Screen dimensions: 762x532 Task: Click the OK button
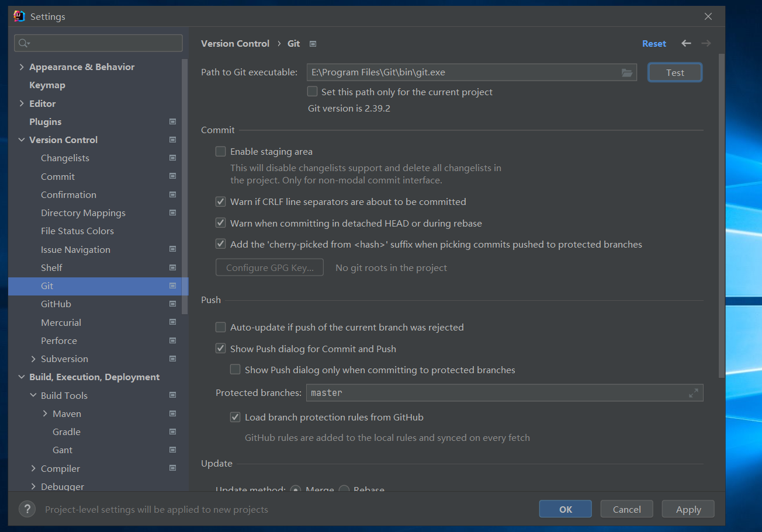click(x=565, y=509)
